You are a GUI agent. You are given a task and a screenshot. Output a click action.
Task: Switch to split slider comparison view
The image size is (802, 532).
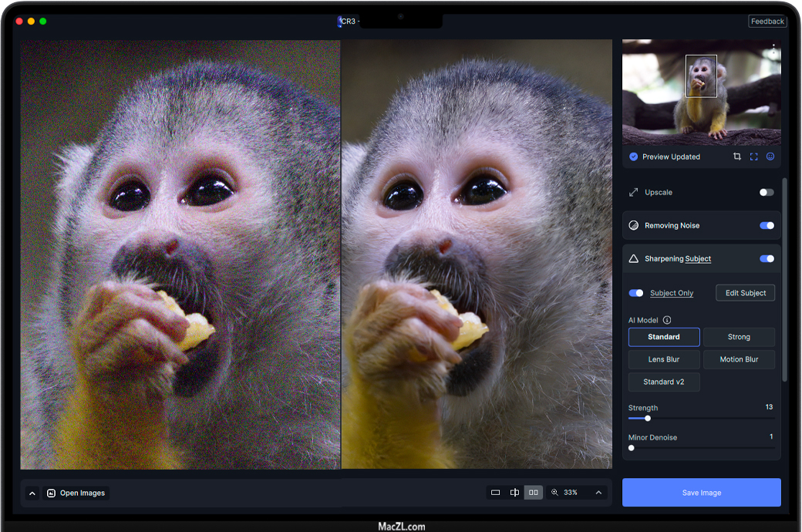(514, 493)
